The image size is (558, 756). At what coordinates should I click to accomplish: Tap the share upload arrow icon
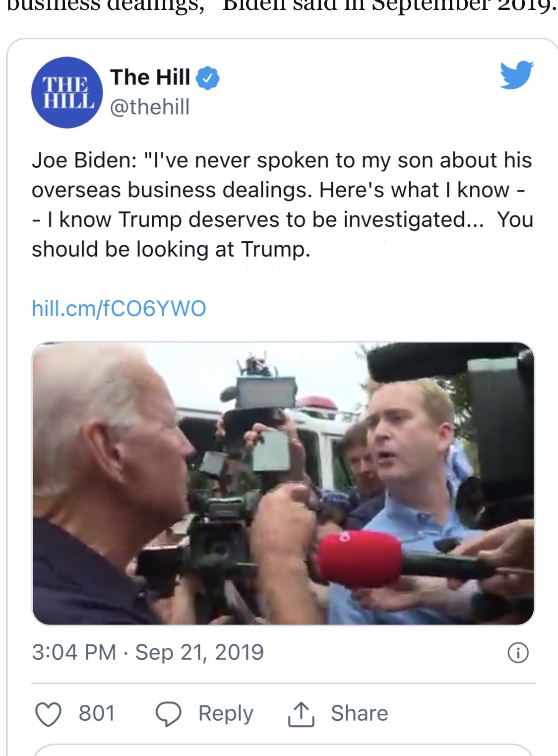click(301, 714)
